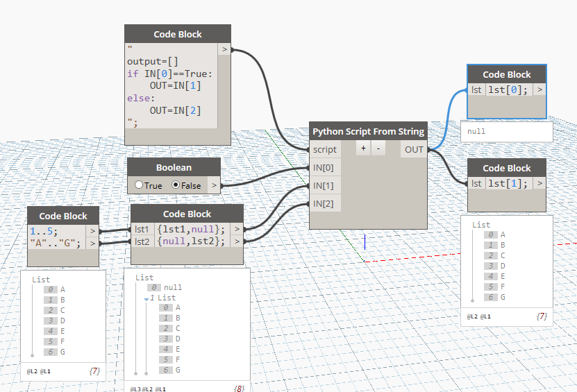Select the Boolean node header
577x392 pixels.
(x=174, y=167)
